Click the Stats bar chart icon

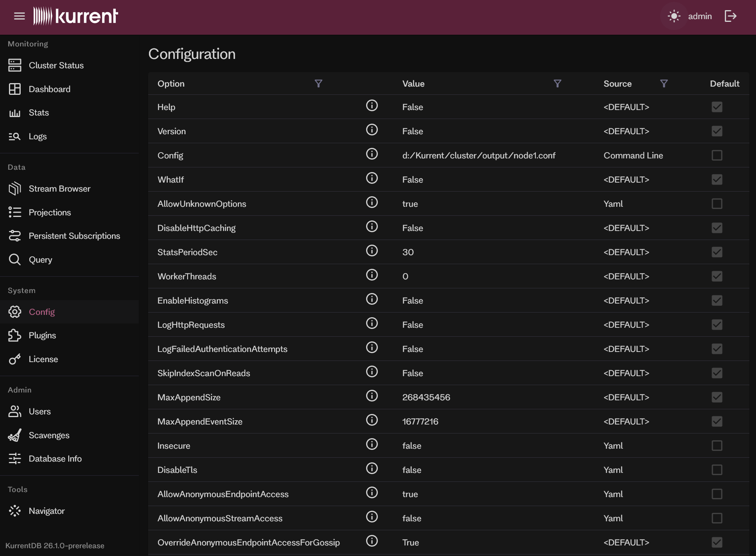pos(15,113)
